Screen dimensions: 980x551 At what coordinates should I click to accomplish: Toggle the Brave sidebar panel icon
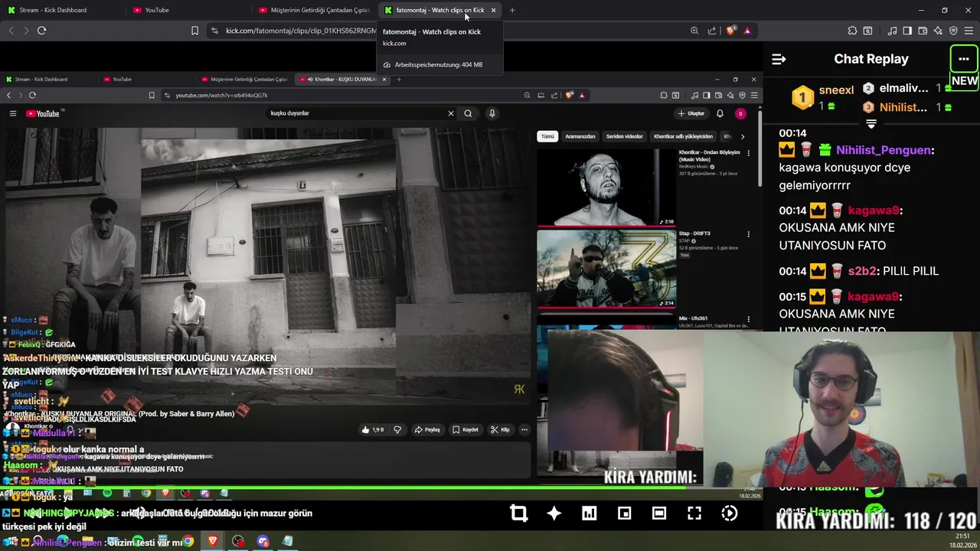coord(907,31)
